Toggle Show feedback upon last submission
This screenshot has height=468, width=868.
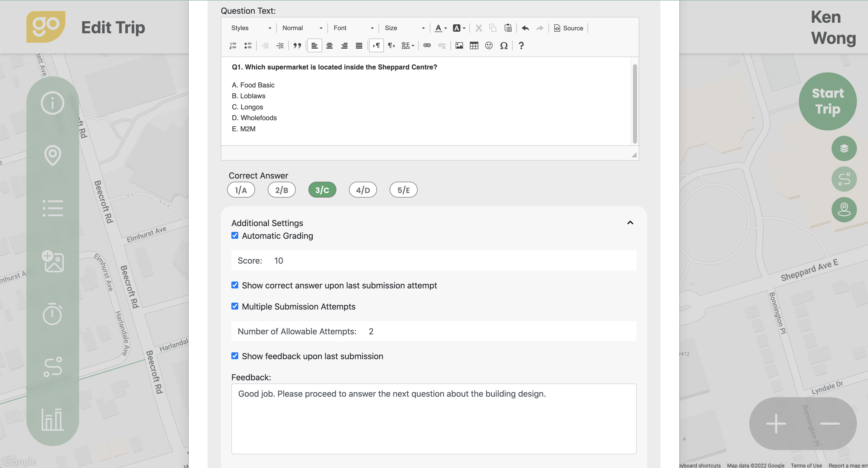235,356
